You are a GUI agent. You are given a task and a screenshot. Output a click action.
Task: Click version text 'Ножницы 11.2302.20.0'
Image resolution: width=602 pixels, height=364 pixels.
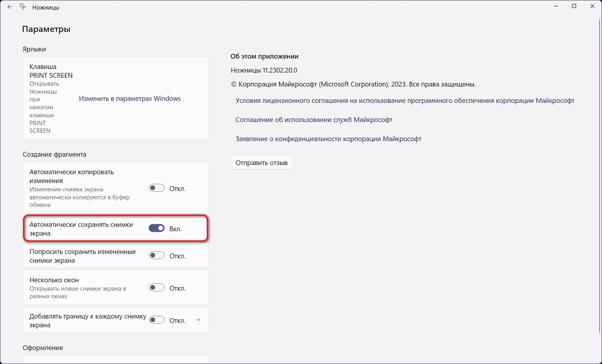click(x=264, y=70)
